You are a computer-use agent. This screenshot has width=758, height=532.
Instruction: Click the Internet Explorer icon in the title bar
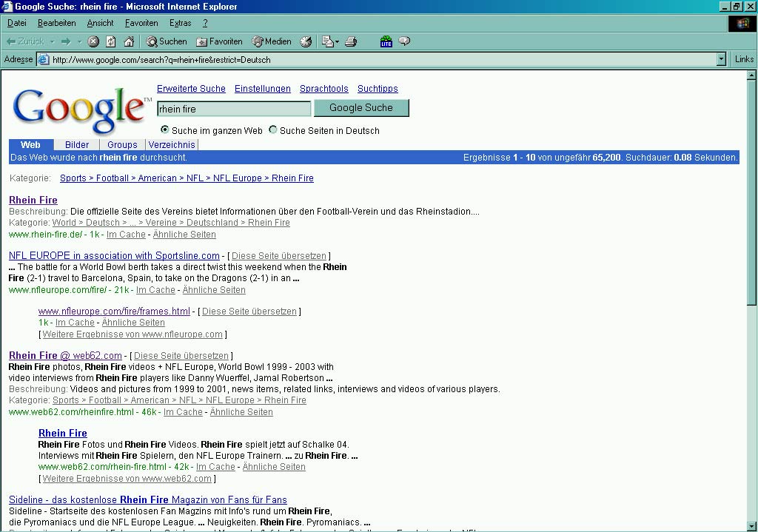pyautogui.click(x=7, y=6)
